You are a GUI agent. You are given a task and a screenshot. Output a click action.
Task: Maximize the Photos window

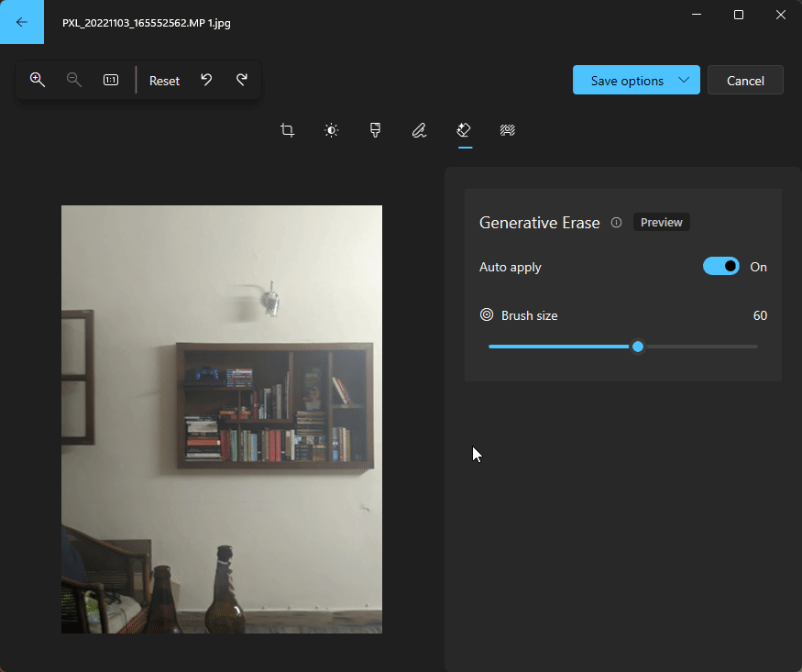click(x=739, y=15)
